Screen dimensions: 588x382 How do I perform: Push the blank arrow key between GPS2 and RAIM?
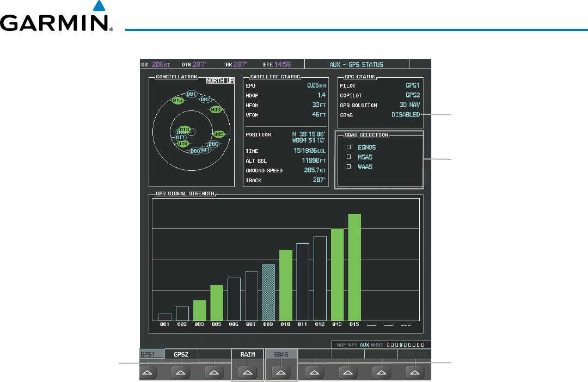214,372
